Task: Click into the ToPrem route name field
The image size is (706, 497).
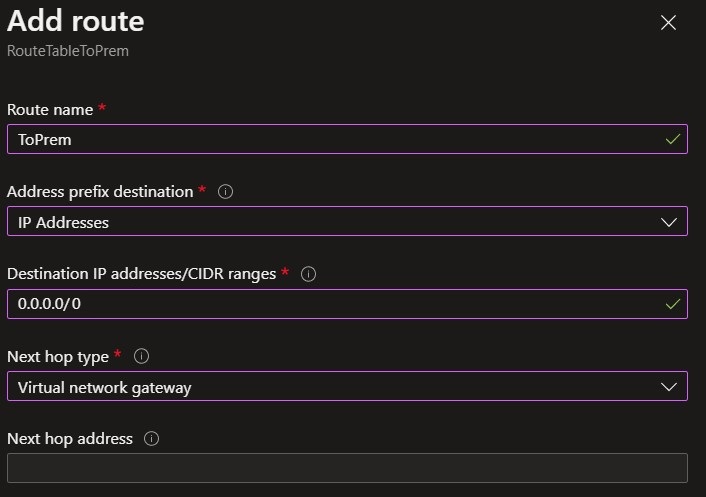Action: (330, 139)
